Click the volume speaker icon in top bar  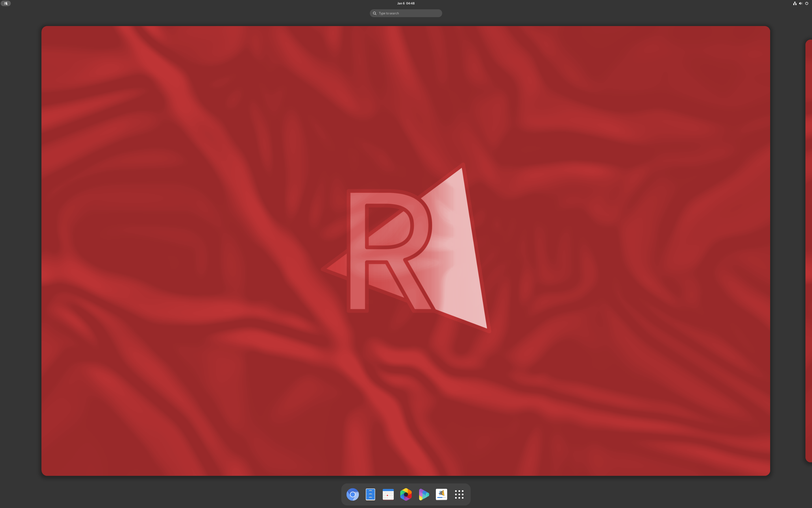pyautogui.click(x=801, y=3)
